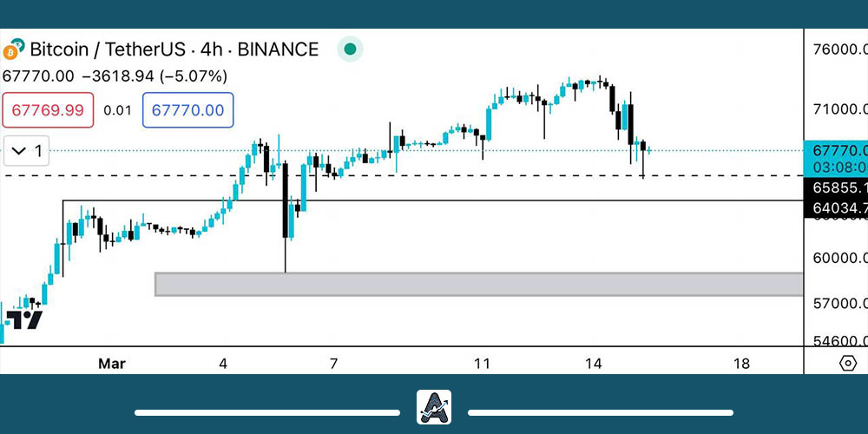Click the 67770 current price label on axis
The width and height of the screenshot is (868, 434).
[x=836, y=150]
